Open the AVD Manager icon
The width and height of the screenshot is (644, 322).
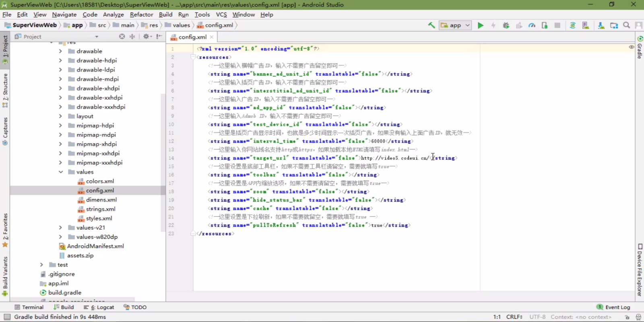tap(586, 25)
